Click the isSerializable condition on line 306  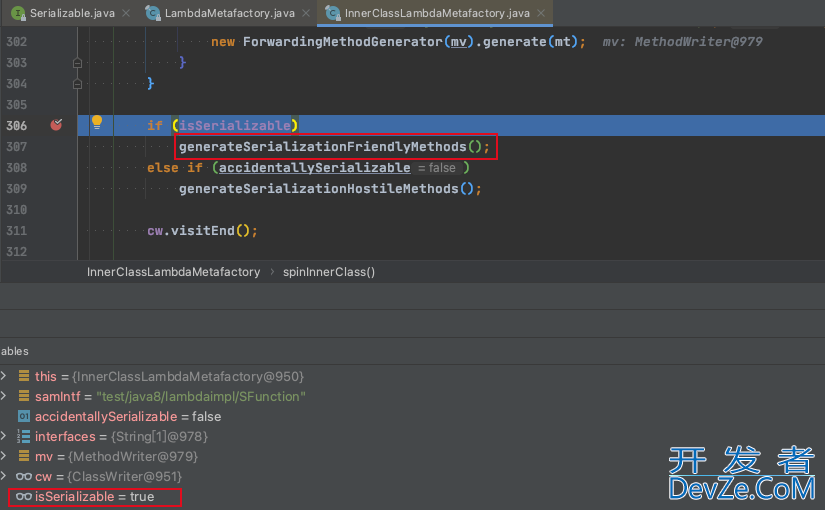click(235, 126)
